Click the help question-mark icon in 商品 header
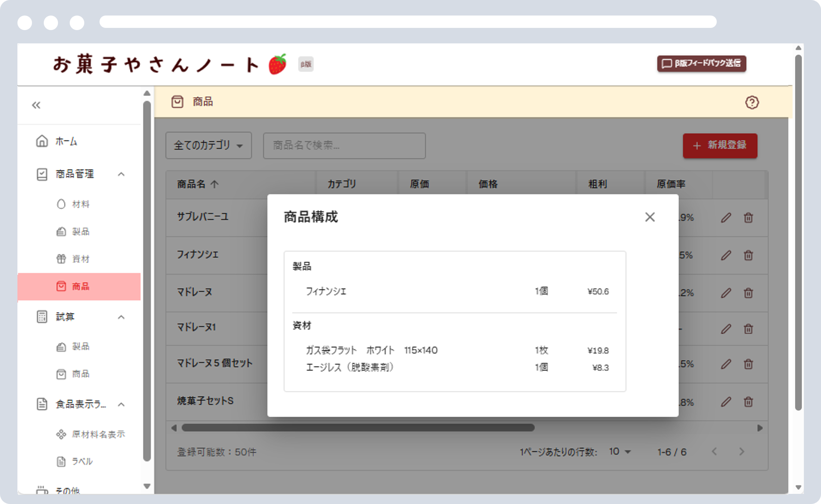 pos(752,102)
